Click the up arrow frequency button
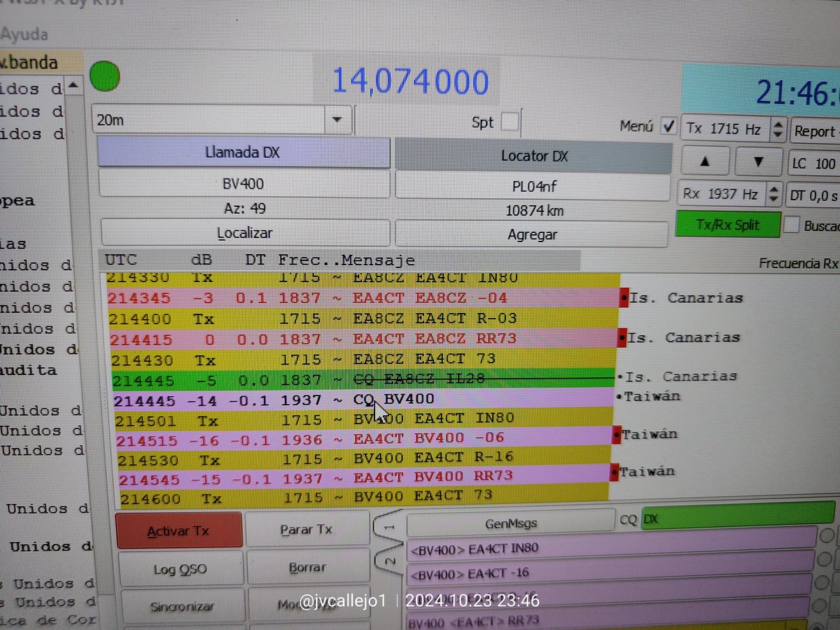The height and width of the screenshot is (630, 840). point(704,161)
